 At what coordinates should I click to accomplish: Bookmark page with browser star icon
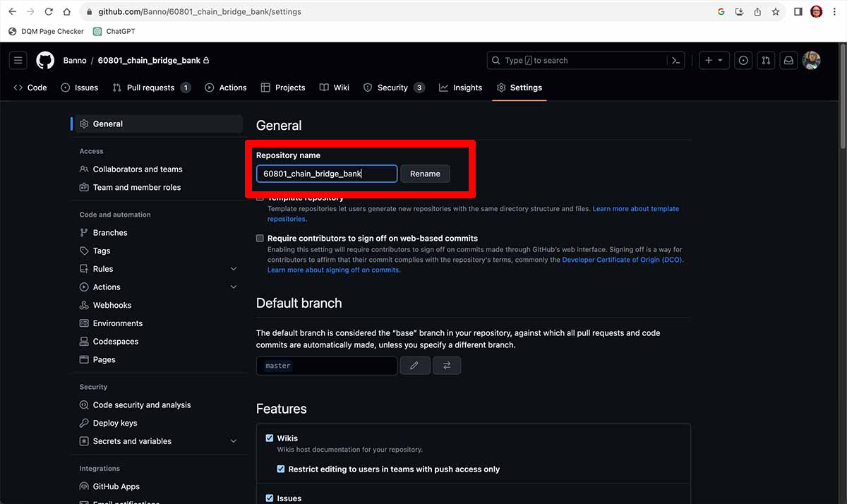(x=776, y=12)
